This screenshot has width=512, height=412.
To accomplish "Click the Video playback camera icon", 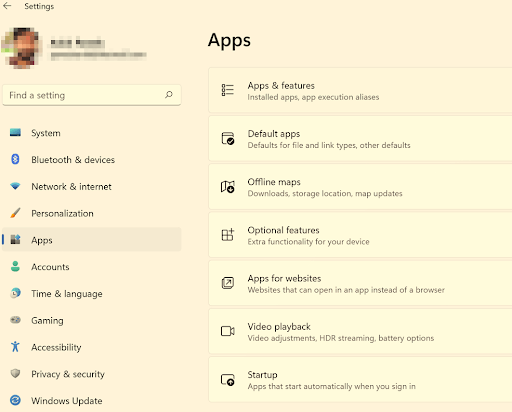I will (228, 331).
